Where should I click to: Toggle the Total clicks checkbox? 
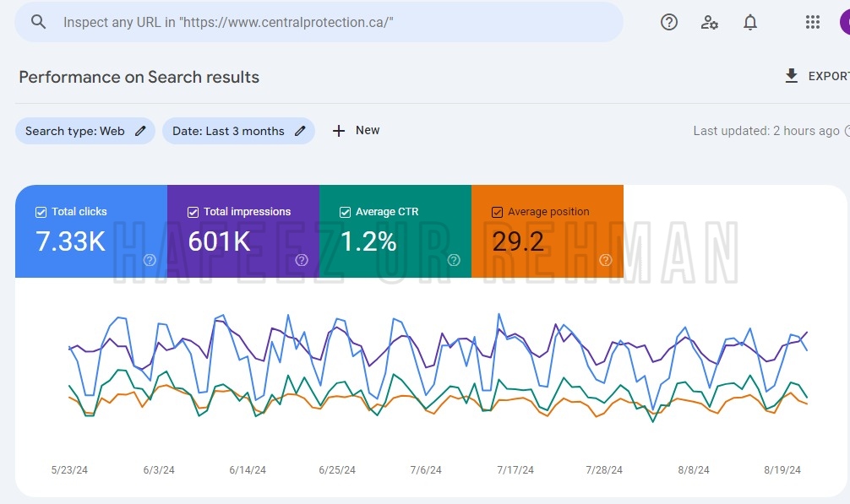click(41, 212)
